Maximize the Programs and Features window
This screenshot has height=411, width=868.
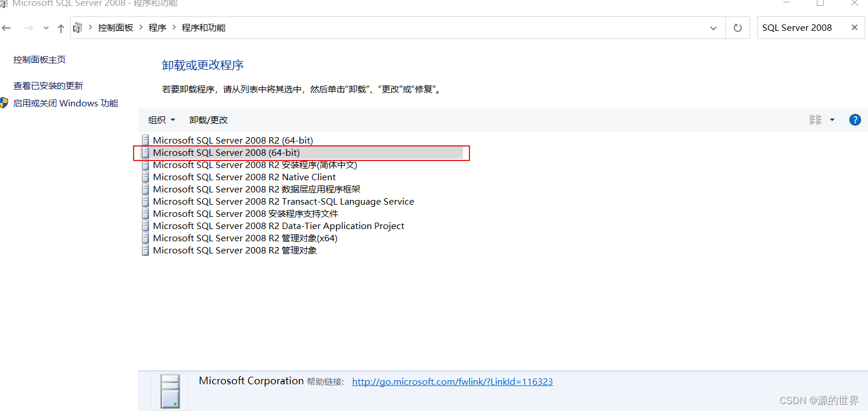(x=820, y=3)
